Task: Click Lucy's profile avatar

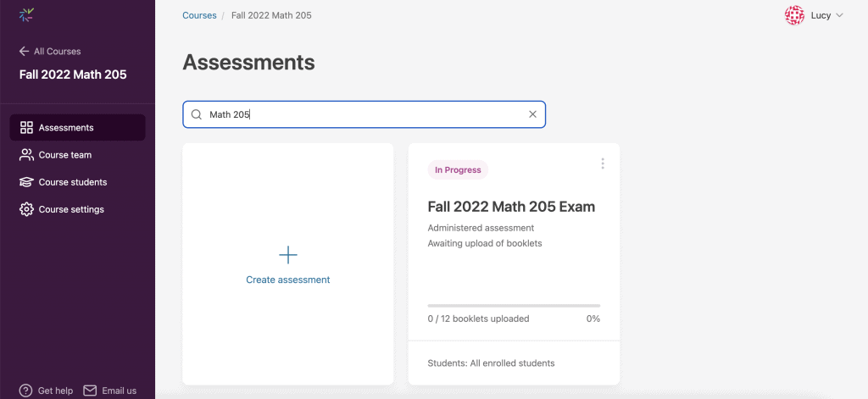Action: 794,15
